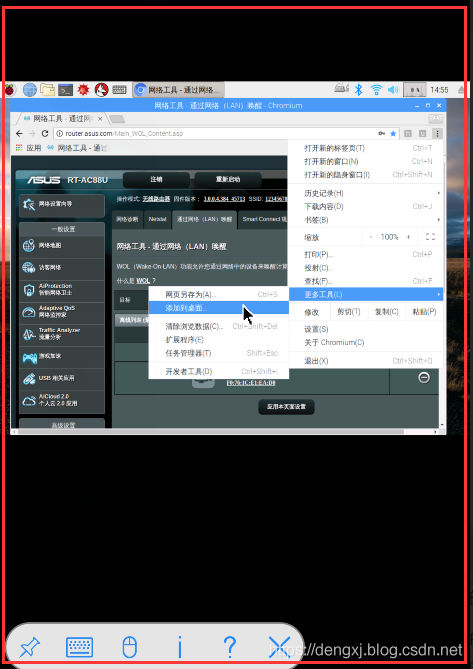This screenshot has width=473, height=669.
Task: Open help via the question mark icon
Action: tap(229, 647)
